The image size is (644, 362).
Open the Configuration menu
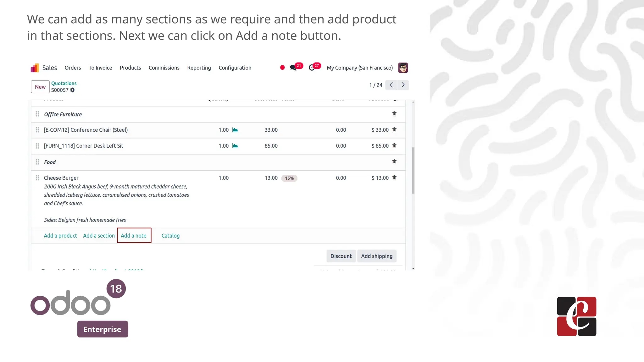click(235, 68)
